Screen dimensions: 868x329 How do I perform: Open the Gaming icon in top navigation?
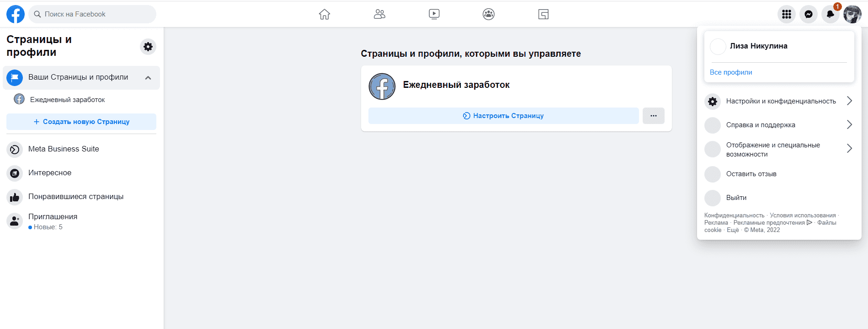(543, 14)
